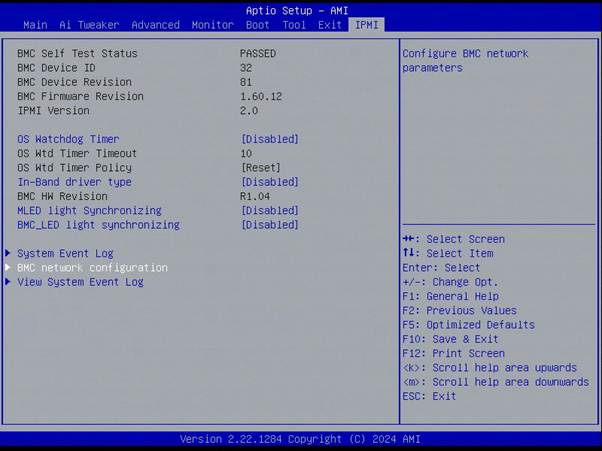This screenshot has height=451, width=602.
Task: Open the Advanced tab
Action: pos(155,25)
